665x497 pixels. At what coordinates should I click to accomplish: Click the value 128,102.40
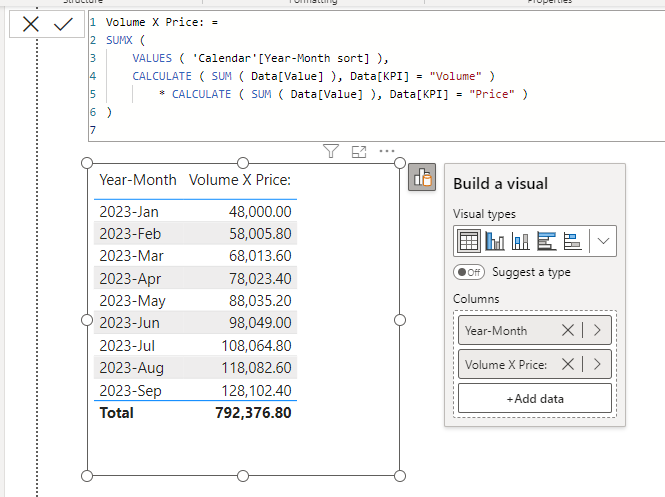tap(256, 391)
